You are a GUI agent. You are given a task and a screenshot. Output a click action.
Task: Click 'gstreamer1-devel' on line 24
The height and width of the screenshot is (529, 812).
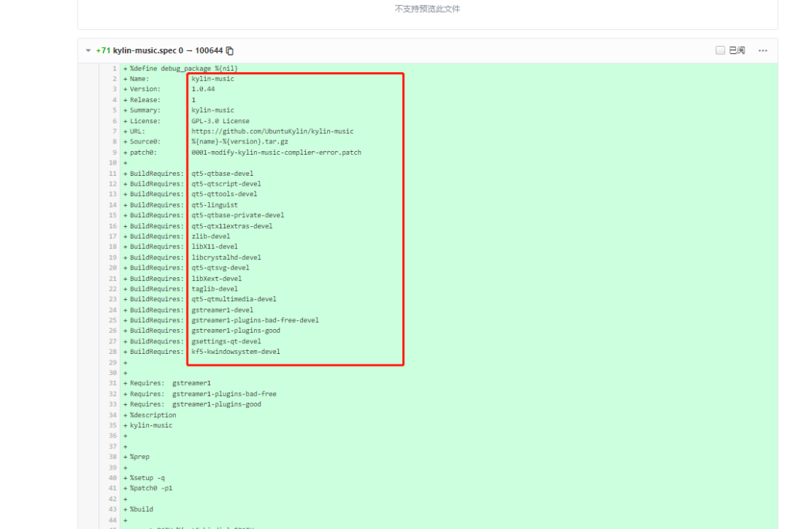222,310
